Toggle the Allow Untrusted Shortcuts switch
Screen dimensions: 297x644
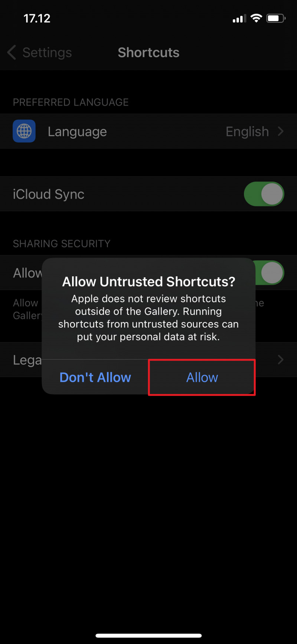[x=270, y=273]
